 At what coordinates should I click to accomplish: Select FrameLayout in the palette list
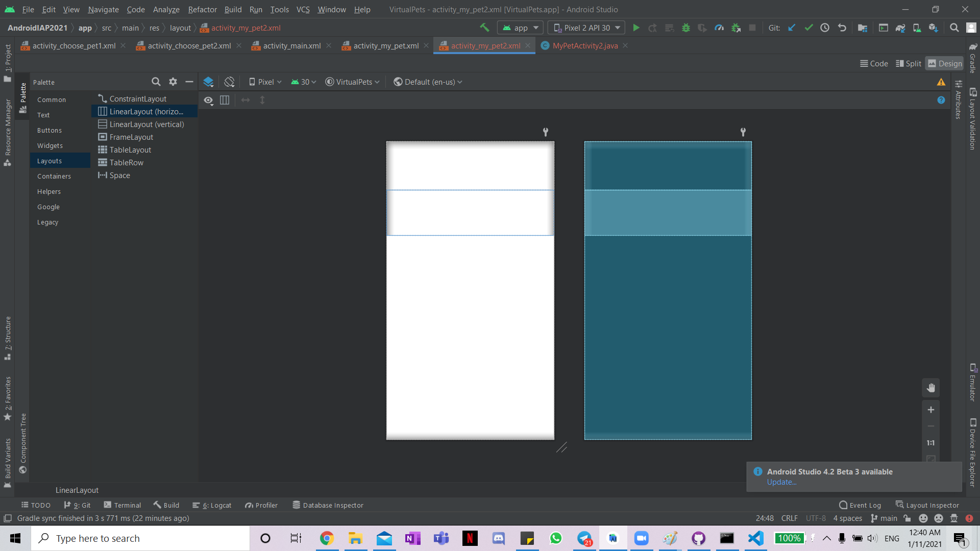click(x=131, y=137)
